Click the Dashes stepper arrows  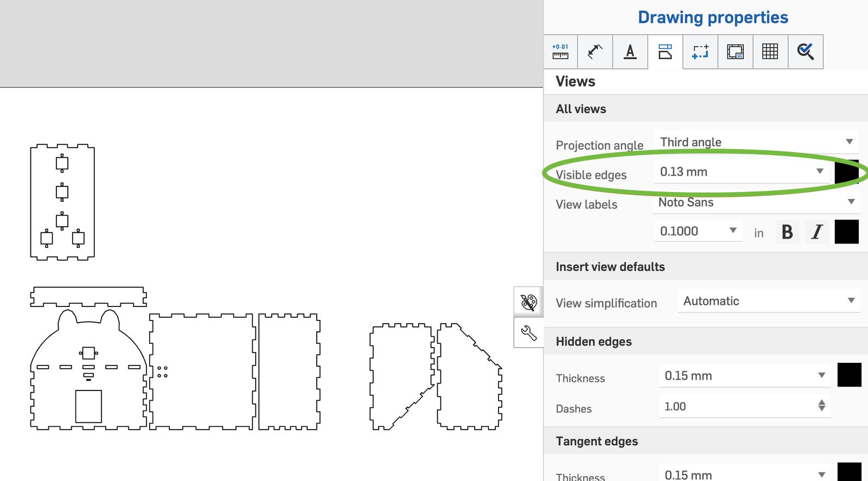(821, 406)
